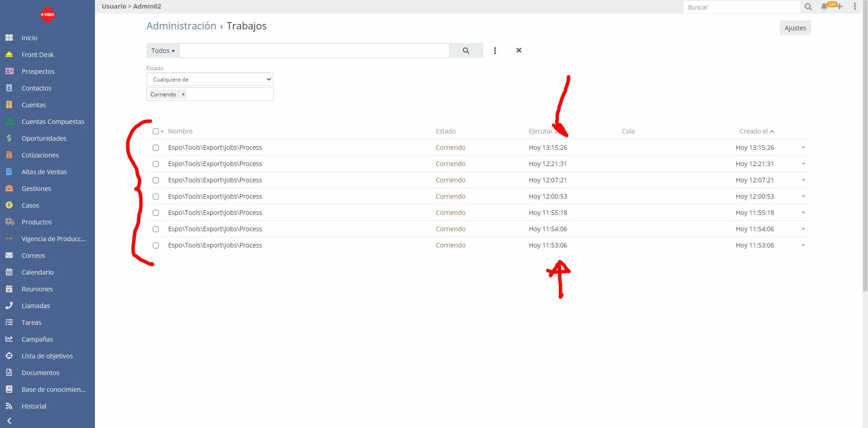Click the search magnifier next to the filter box
Image resolution: width=868 pixels, height=428 pixels.
(x=466, y=50)
